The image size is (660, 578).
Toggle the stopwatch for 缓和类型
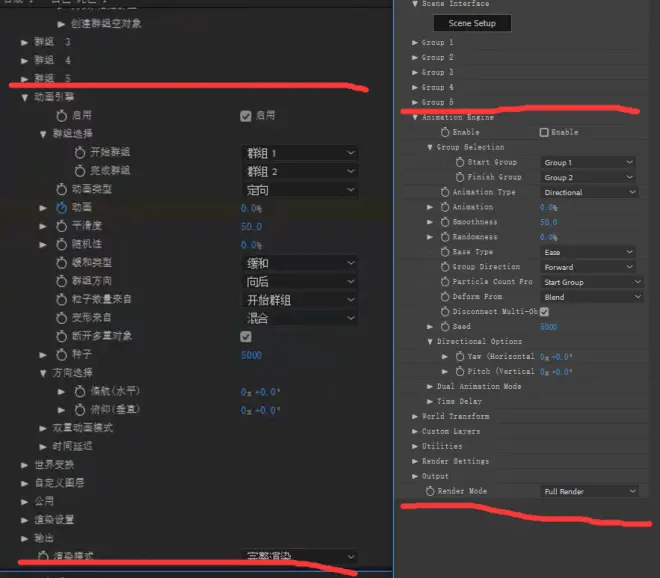point(61,263)
